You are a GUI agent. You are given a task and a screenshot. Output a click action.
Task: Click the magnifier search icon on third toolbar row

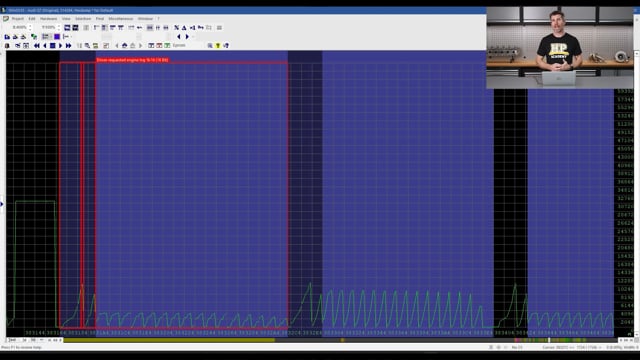coord(87,46)
